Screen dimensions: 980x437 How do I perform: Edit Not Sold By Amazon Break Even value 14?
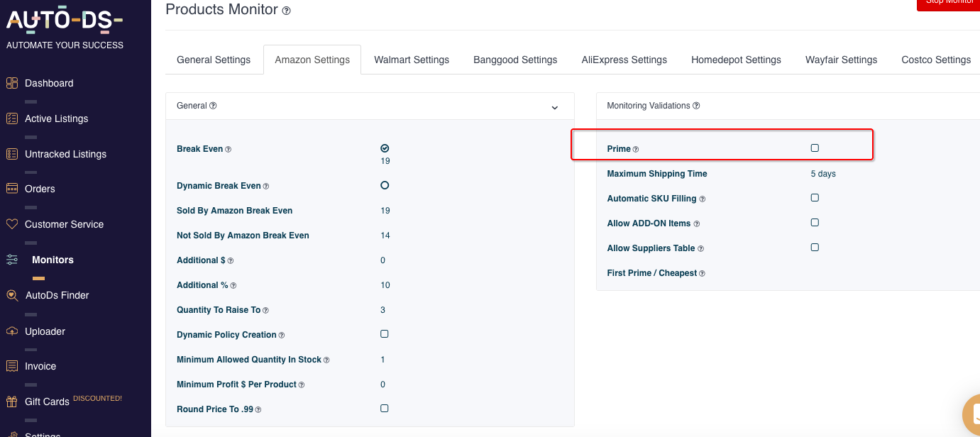(385, 236)
